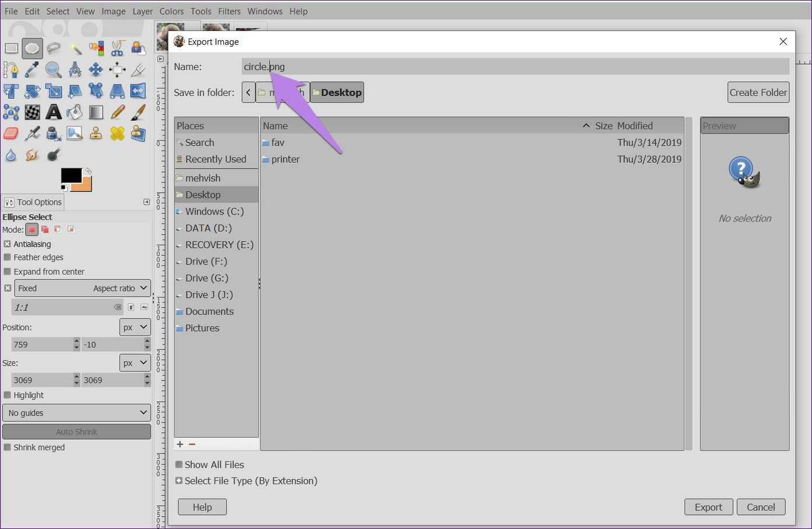Select the Rectangle Select tool
812x529 pixels.
pos(11,48)
